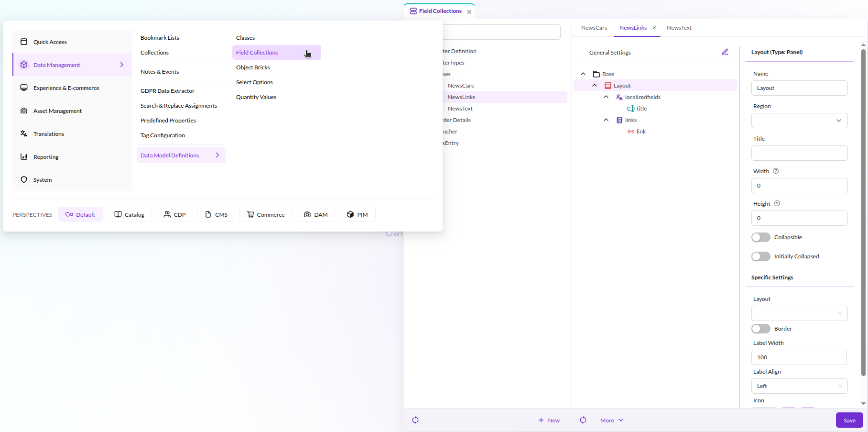Image resolution: width=868 pixels, height=432 pixels.
Task: Switch to the NewsCars tab
Action: (594, 28)
